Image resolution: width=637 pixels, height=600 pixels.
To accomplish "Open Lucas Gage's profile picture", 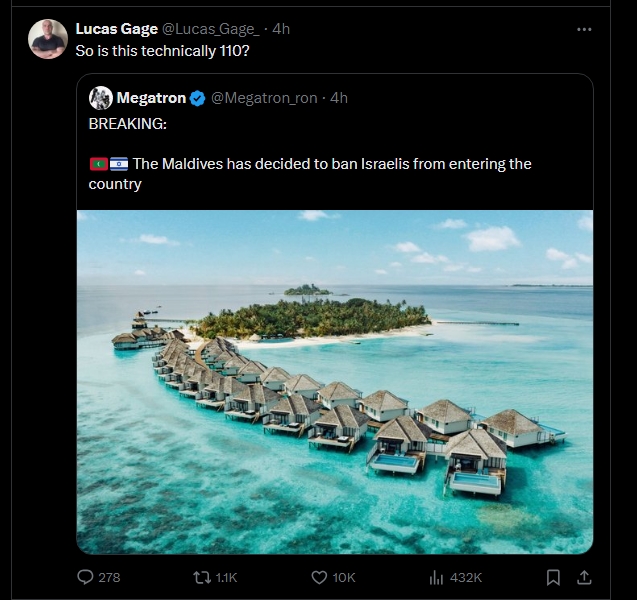I will click(x=48, y=40).
